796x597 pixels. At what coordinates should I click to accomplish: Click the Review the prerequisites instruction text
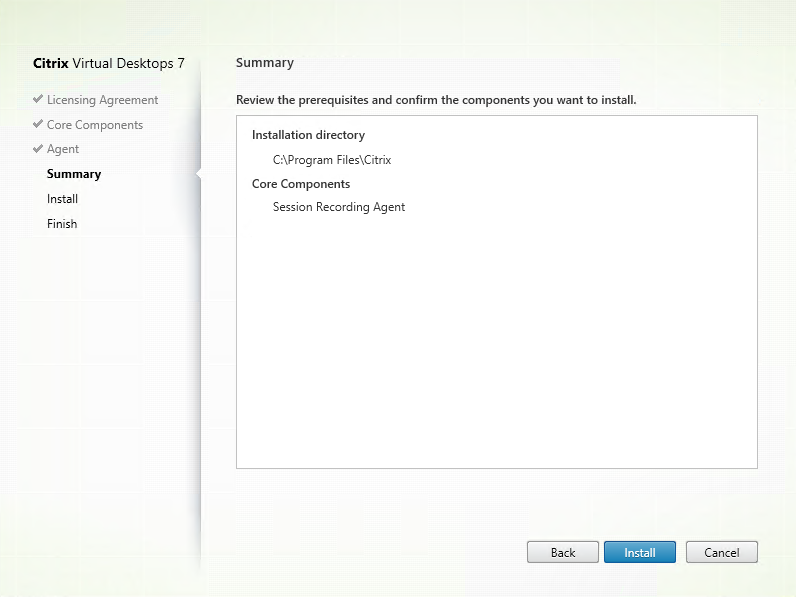(436, 100)
